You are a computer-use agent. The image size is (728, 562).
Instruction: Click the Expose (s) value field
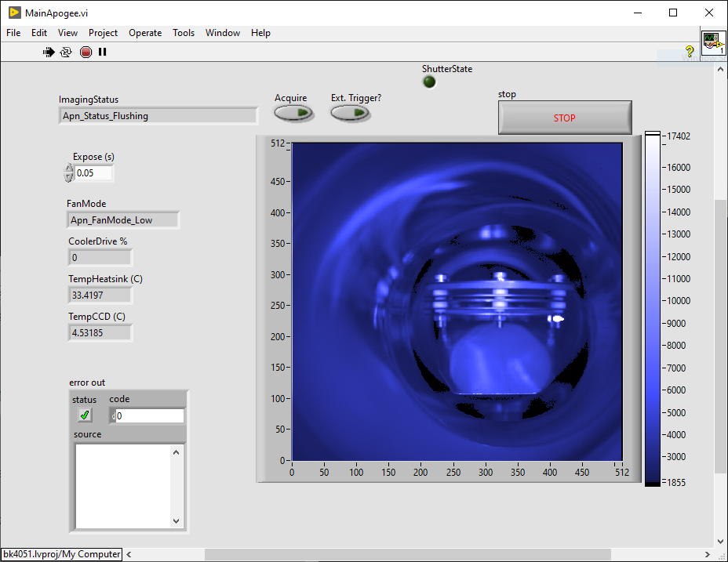(x=93, y=173)
